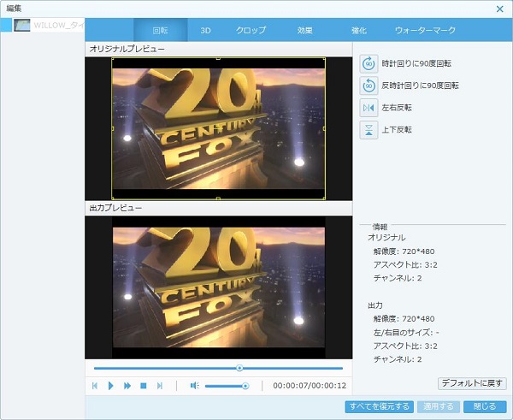Viewport: 513px width, 420px height.
Task: Click the vertical flip (上下反転) icon
Action: pos(369,130)
